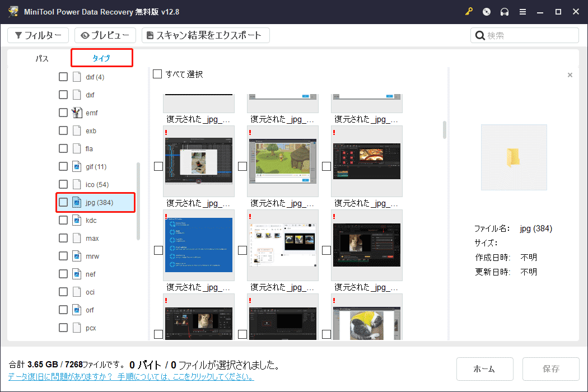The width and height of the screenshot is (588, 392).
Task: Click a recovered jpg thumbnail showing a cat
Action: [x=367, y=243]
